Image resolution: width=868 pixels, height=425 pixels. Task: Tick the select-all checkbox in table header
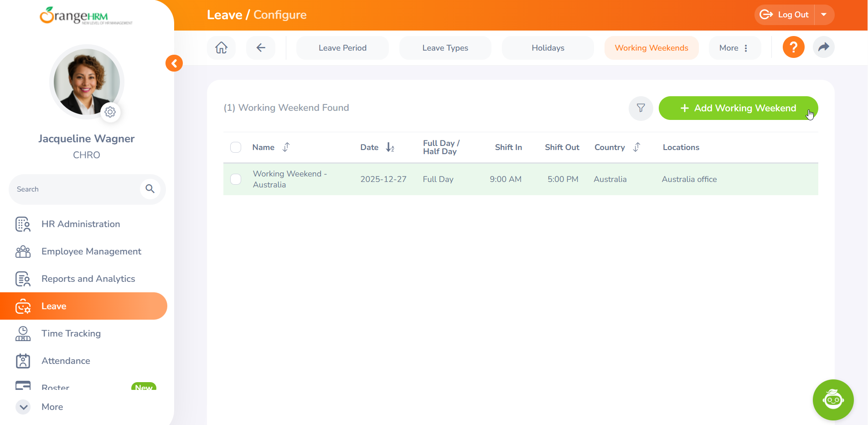click(x=236, y=147)
